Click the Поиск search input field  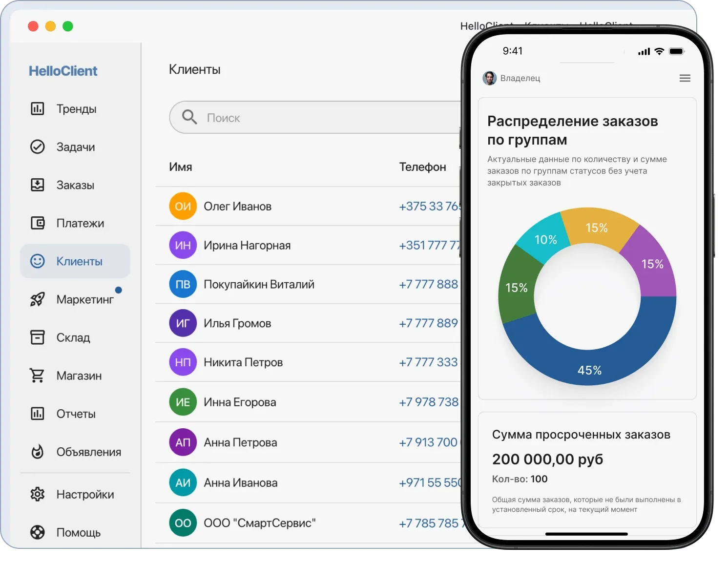tap(293, 117)
